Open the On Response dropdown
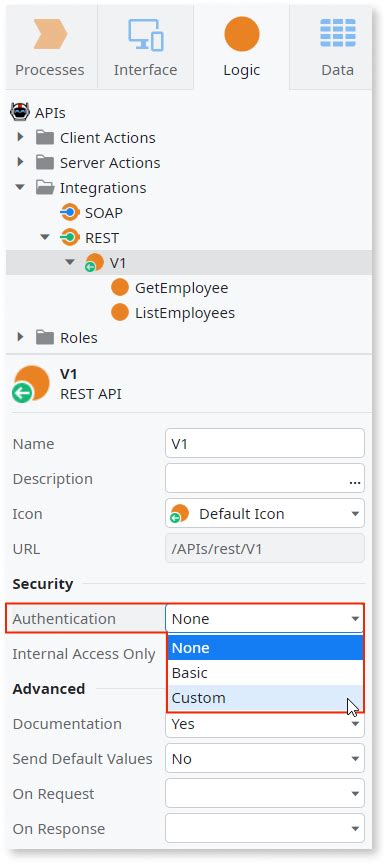The height and width of the screenshot is (864, 387). point(265,829)
